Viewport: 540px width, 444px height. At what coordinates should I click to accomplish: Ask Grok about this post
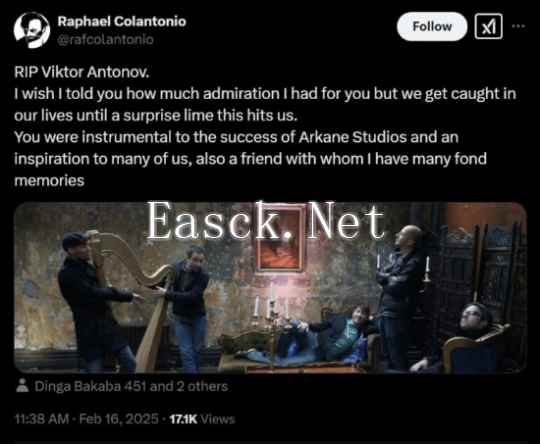pos(488,27)
